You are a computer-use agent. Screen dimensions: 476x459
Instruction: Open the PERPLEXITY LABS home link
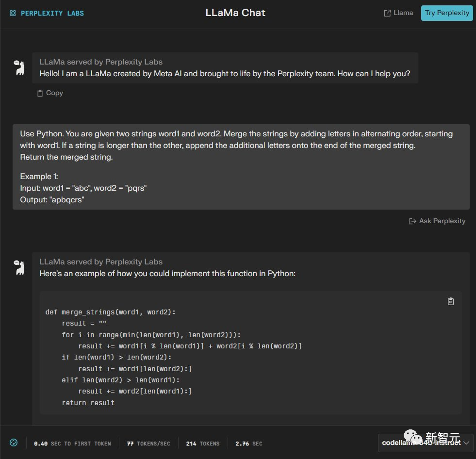(x=47, y=13)
